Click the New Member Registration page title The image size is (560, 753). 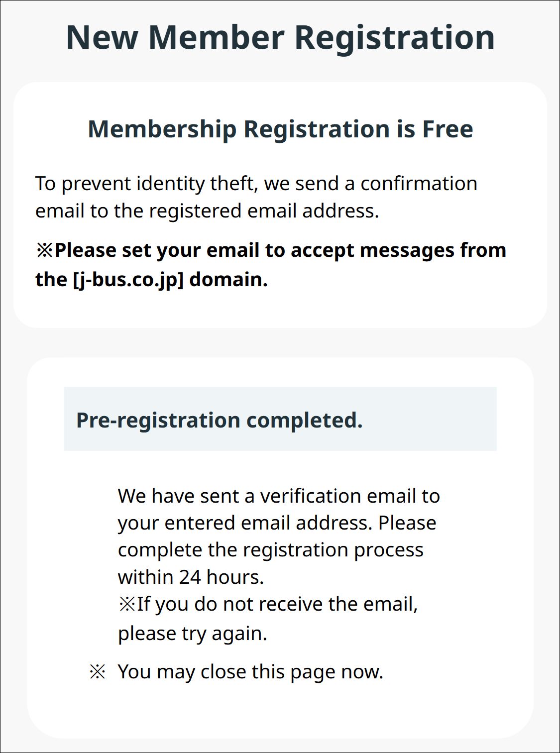280,37
